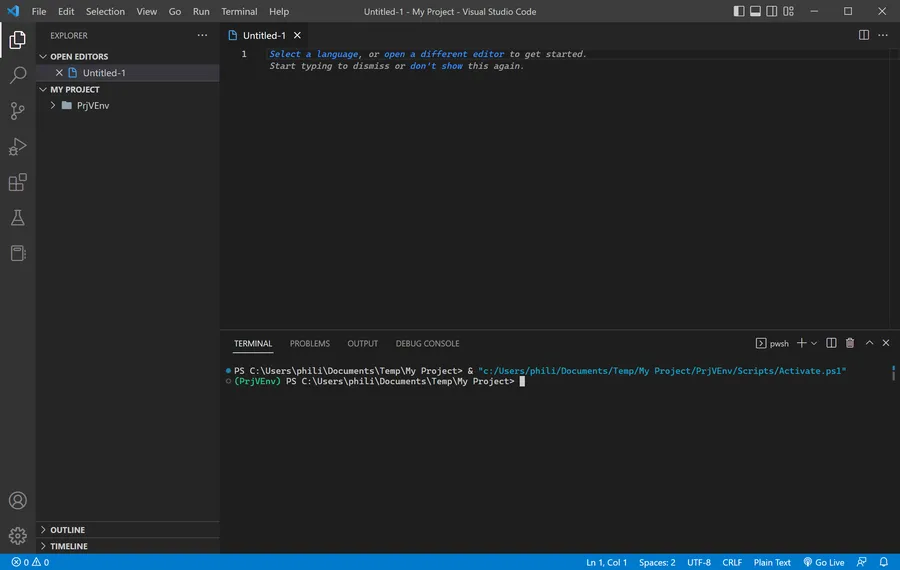Switch to the Problems tab
Image resolution: width=900 pixels, height=570 pixels.
309,343
